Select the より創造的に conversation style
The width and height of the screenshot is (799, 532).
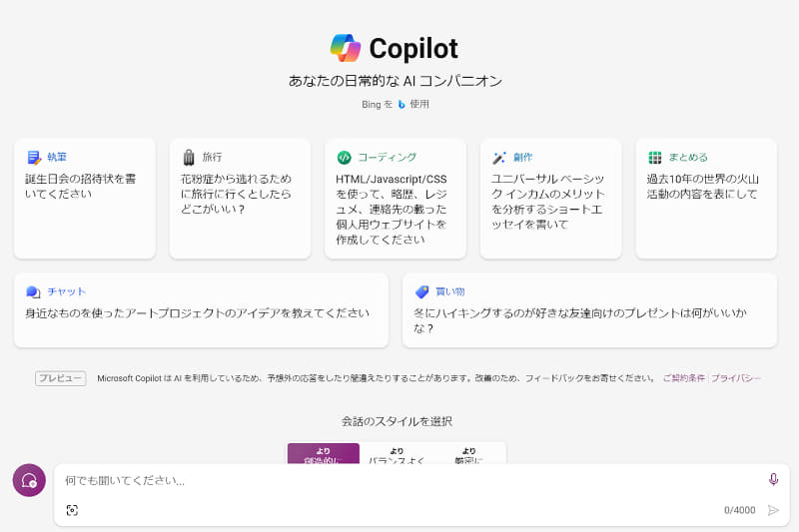tap(324, 455)
